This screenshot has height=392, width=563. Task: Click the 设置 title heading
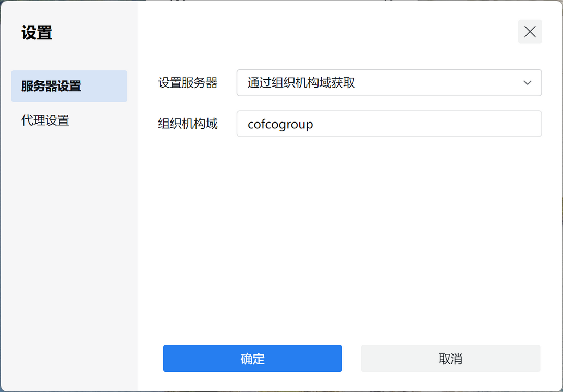coord(36,33)
